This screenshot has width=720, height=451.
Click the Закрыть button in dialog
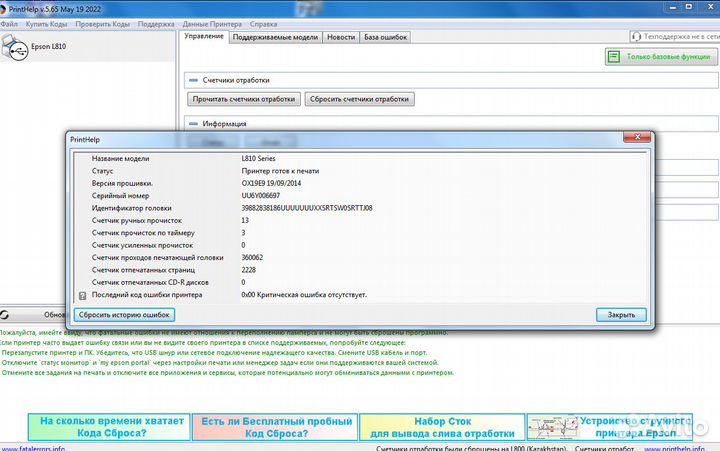(x=621, y=315)
